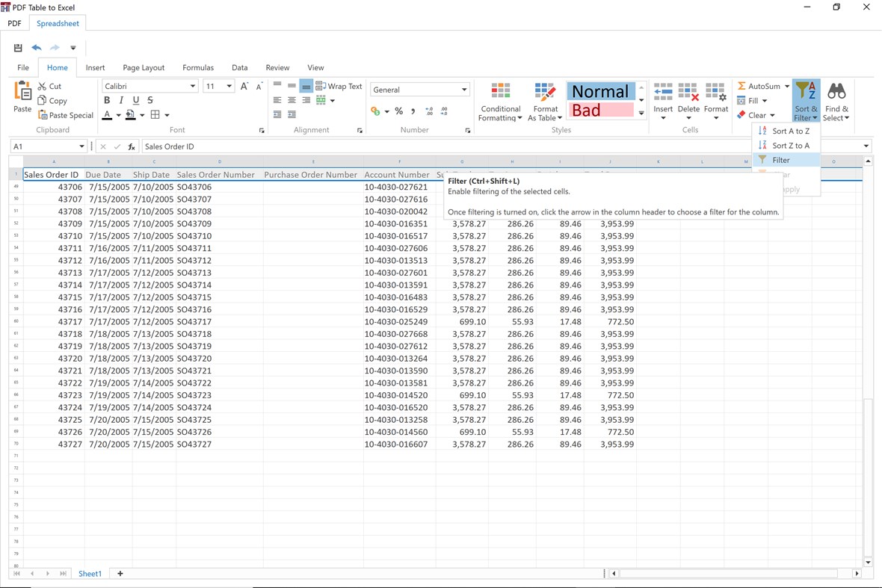The image size is (882, 588).
Task: Click the Find & Select binoculars icon
Action: click(x=836, y=93)
